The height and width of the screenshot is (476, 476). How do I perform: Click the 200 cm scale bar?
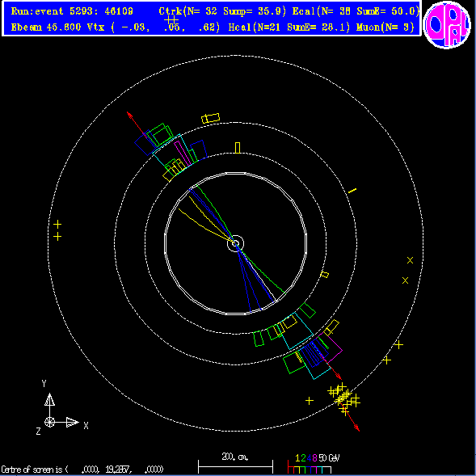[x=235, y=466]
